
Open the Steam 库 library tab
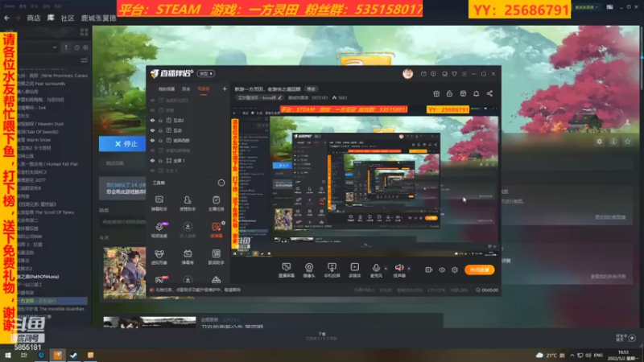(x=51, y=18)
